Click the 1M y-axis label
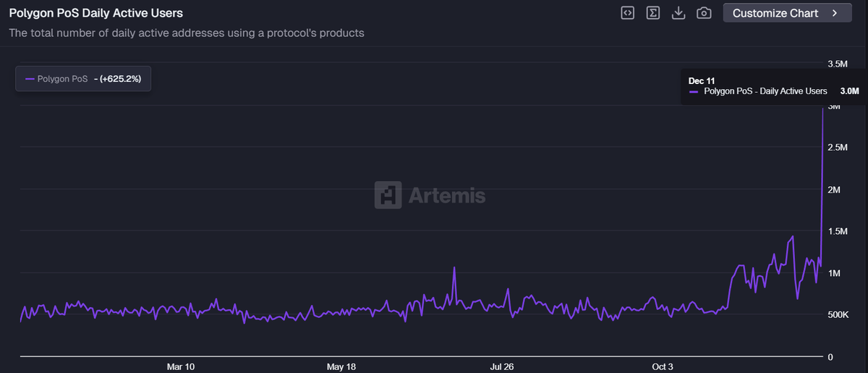 [x=833, y=273]
